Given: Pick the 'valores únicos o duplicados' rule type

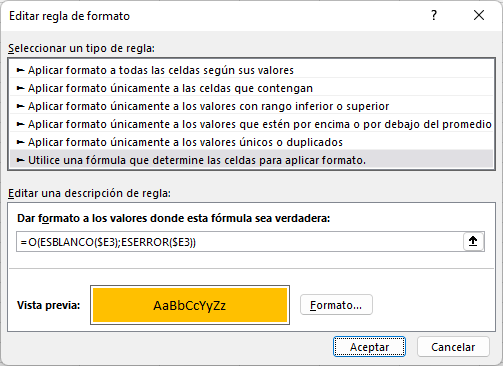Looking at the screenshot, I should [251, 142].
